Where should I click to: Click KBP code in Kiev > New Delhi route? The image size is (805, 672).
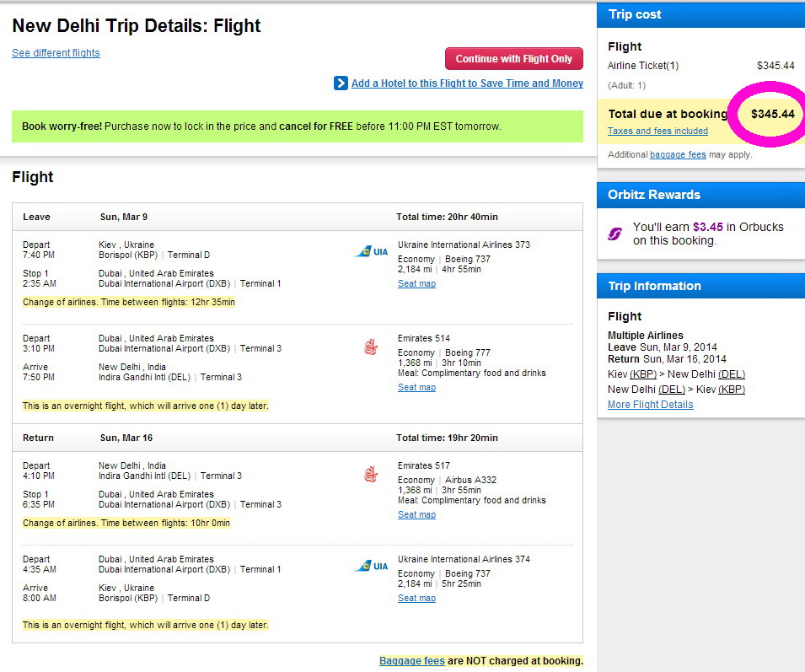point(642,374)
